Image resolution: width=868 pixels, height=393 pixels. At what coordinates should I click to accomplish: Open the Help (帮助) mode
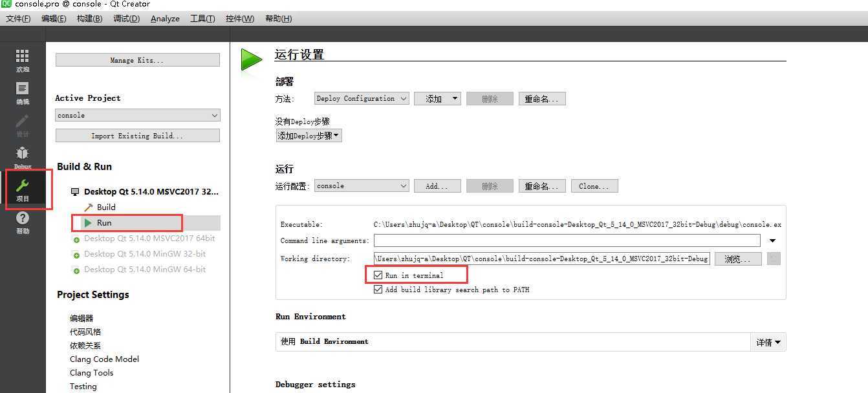23,223
